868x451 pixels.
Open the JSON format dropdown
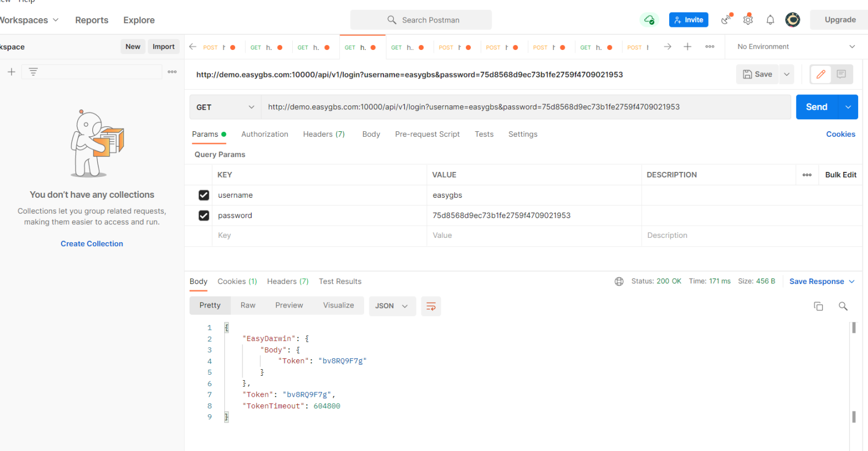click(x=392, y=306)
